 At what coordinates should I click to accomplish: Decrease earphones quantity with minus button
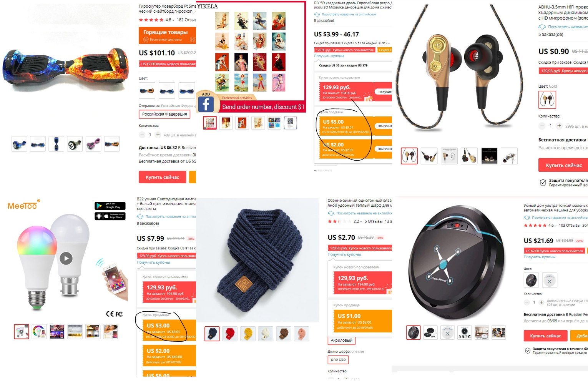pos(542,126)
